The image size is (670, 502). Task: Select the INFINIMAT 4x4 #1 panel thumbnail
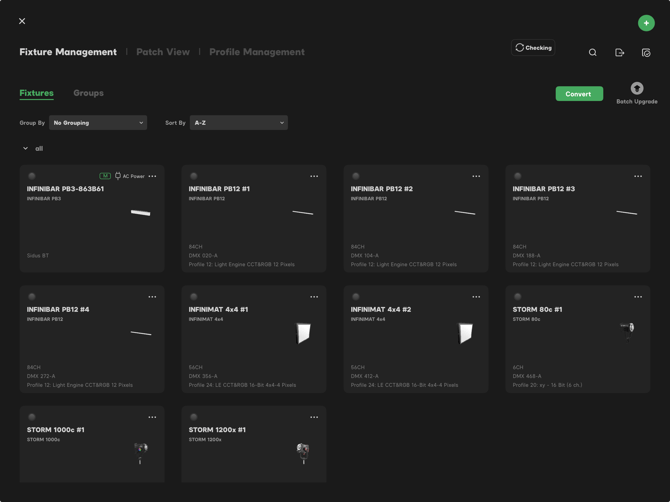point(303,333)
